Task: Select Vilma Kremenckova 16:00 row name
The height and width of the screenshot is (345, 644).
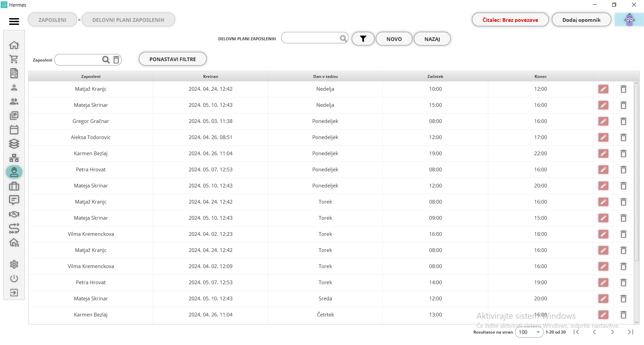Action: 91,234
